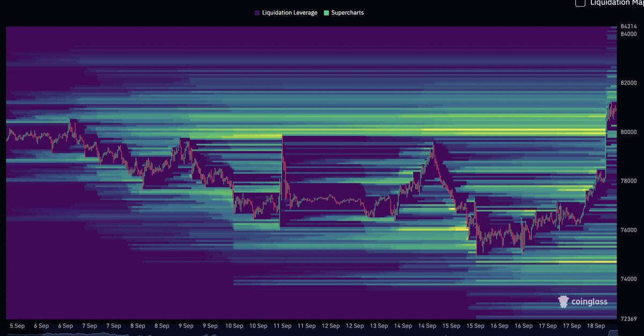Toggle the Supercharts legend series
This screenshot has width=644, height=336.
coord(343,12)
